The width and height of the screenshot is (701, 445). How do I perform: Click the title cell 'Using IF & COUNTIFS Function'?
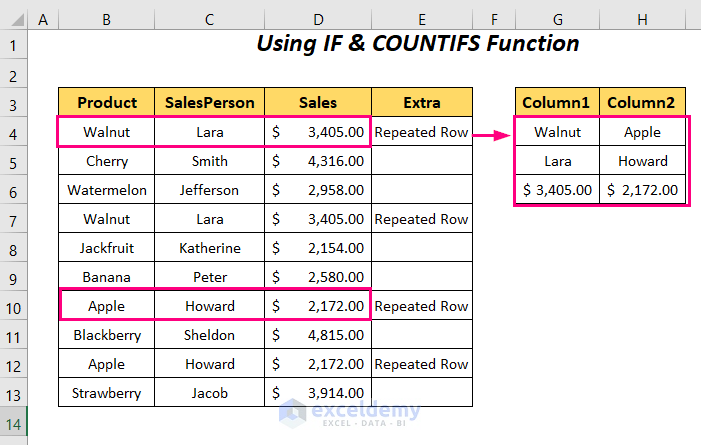coord(418,44)
